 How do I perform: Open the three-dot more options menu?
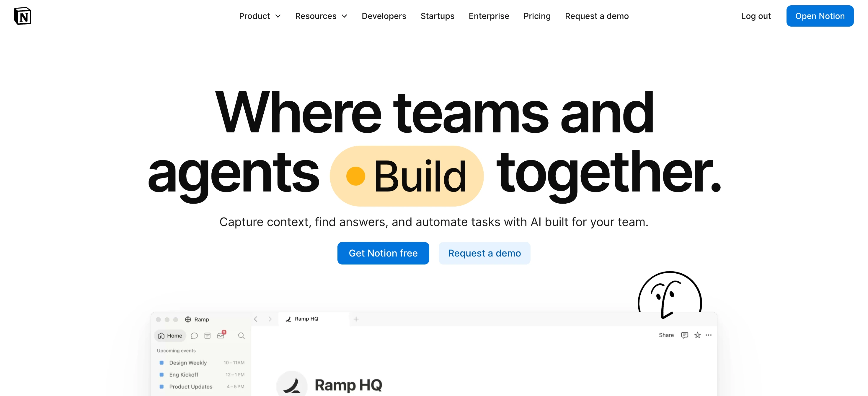(x=709, y=335)
